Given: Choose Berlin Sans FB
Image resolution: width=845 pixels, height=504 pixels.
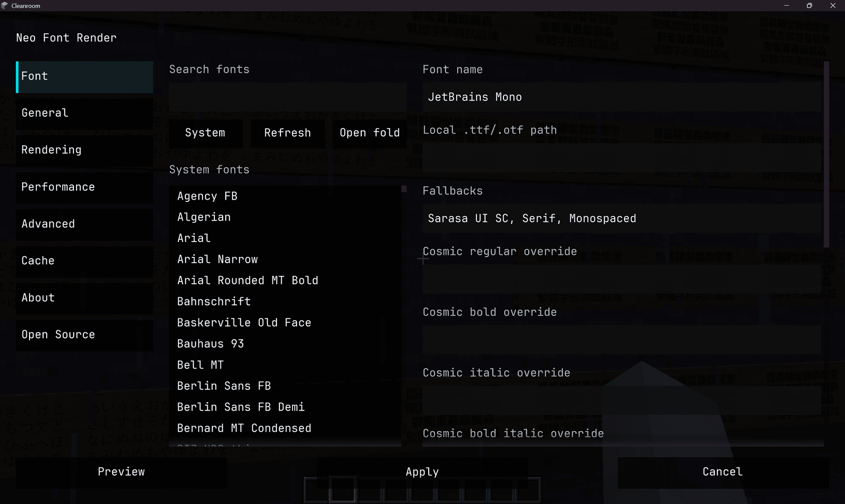Looking at the screenshot, I should (285, 386).
